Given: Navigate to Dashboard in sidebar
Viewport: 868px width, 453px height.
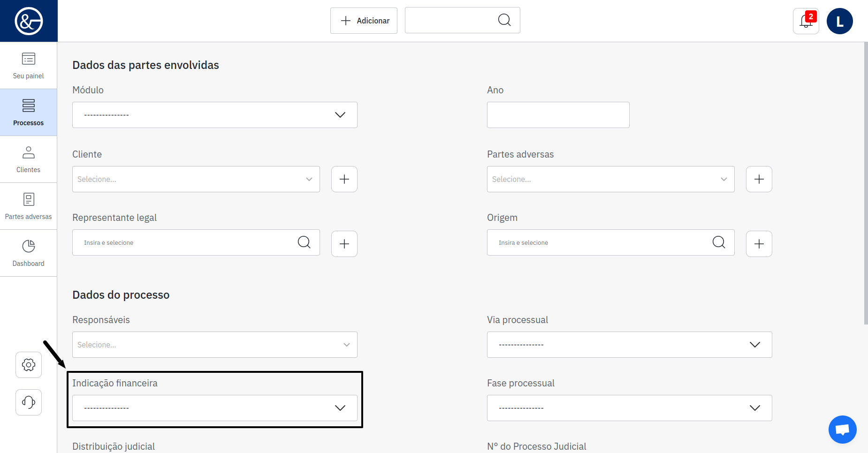Looking at the screenshot, I should click(29, 253).
